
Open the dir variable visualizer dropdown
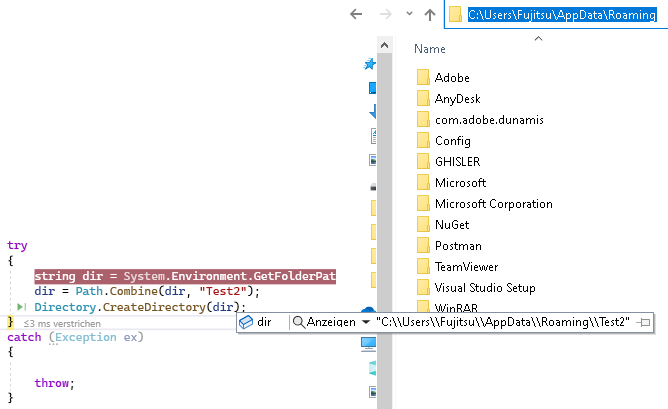[366, 322]
